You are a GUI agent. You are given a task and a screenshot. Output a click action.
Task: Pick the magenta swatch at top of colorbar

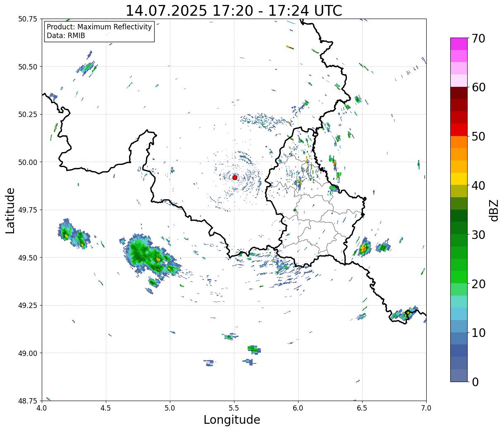click(459, 44)
